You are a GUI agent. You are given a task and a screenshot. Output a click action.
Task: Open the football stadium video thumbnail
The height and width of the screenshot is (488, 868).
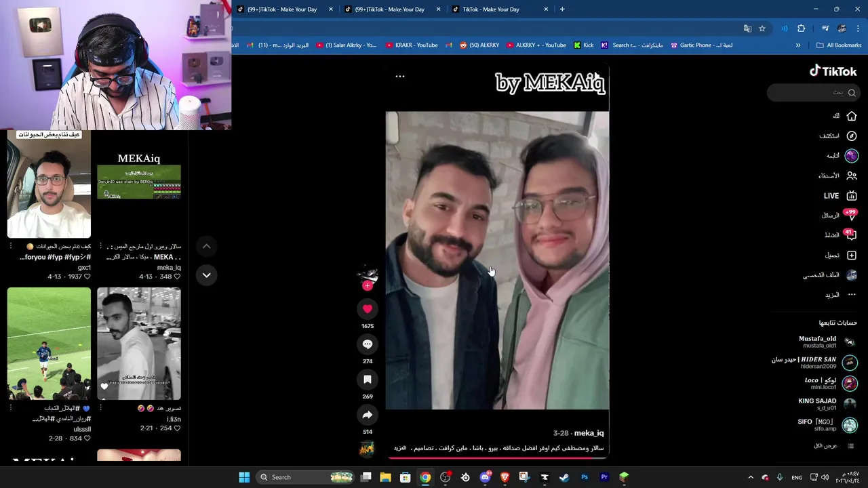(49, 344)
